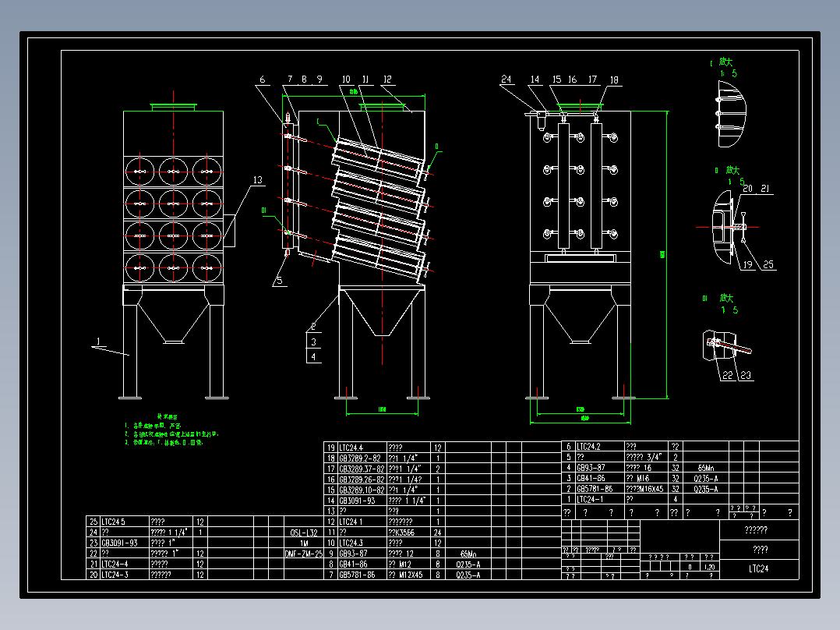The image size is (840, 630).
Task: Select the "LTC24.2" cell in row 6
Action: pyautogui.click(x=599, y=447)
